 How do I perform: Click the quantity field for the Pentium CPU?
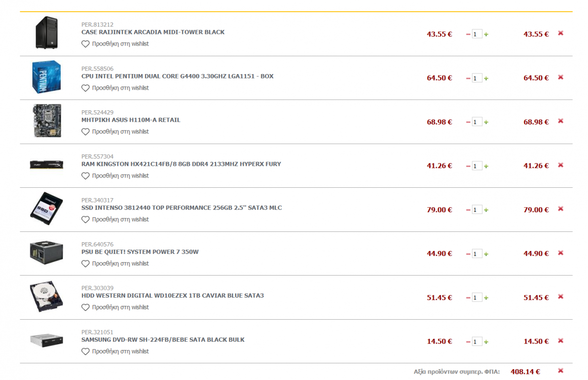pyautogui.click(x=477, y=78)
